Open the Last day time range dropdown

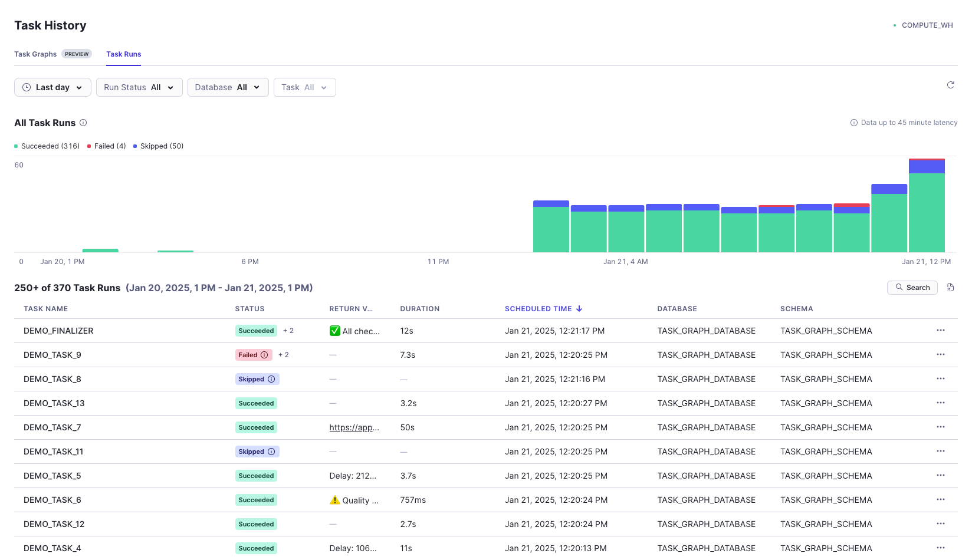[x=52, y=87]
